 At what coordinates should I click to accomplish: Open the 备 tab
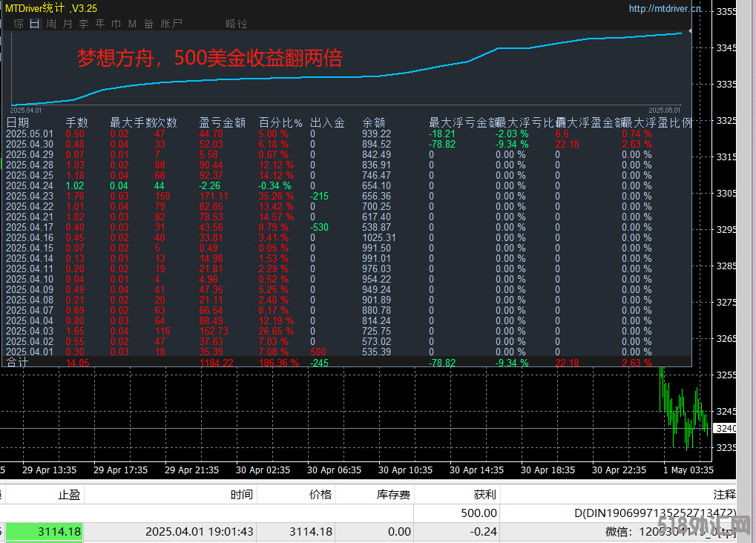[x=148, y=24]
